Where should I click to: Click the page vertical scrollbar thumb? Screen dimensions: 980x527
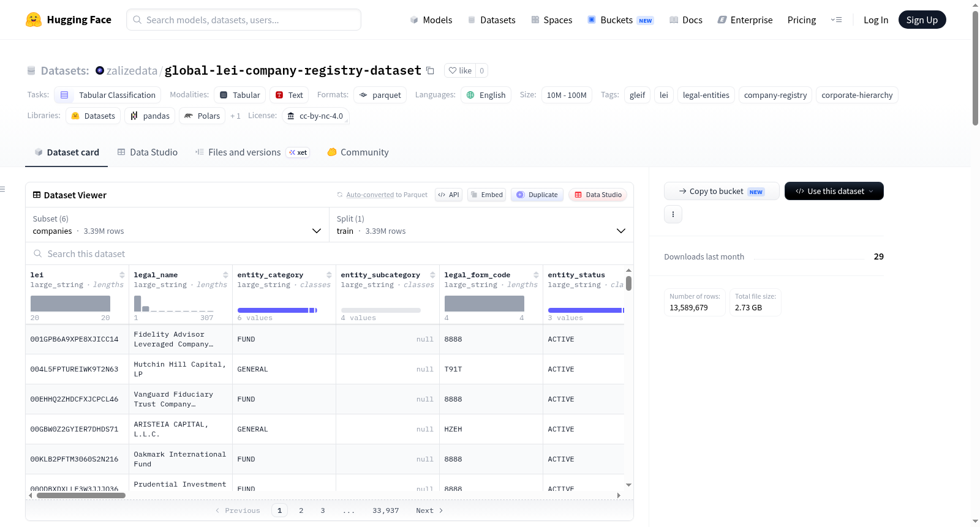[x=975, y=68]
